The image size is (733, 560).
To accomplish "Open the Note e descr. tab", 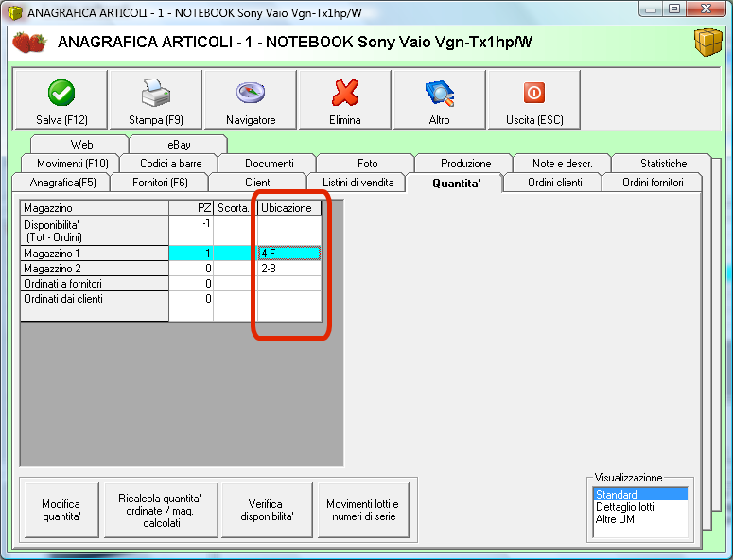I will 563,164.
